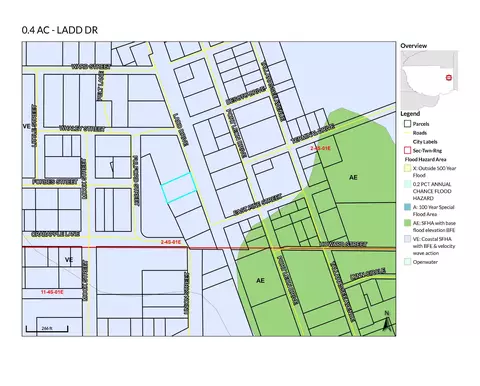
Task: Select the green AE SFHA swatch
Action: click(x=407, y=223)
